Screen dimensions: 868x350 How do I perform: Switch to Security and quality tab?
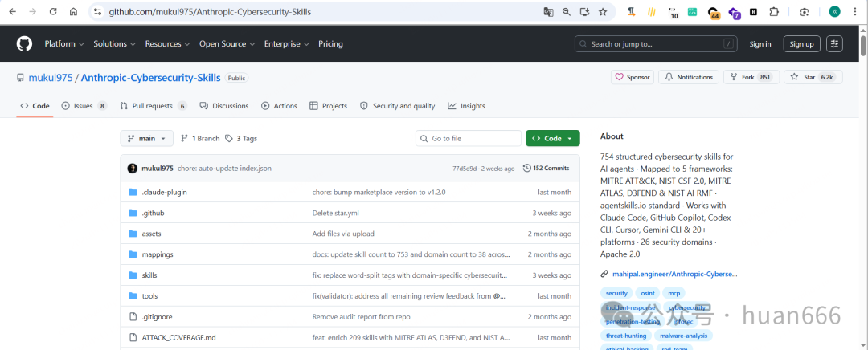click(x=398, y=106)
